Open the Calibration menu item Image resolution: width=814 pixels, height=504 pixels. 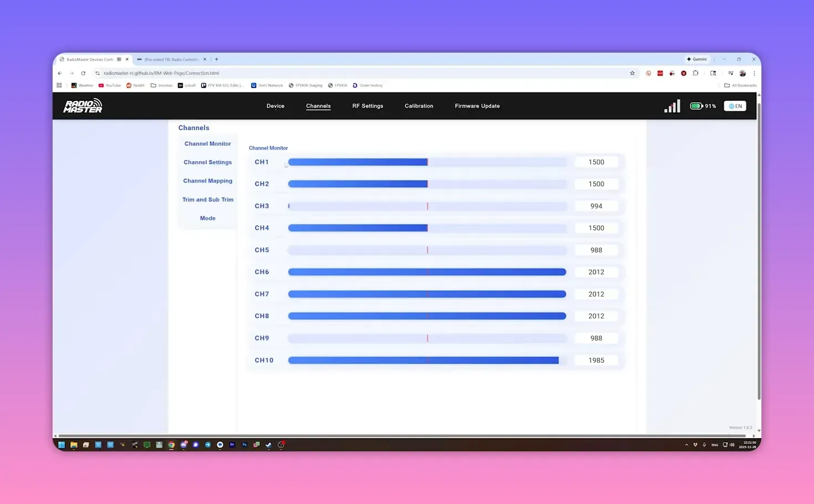click(x=419, y=106)
